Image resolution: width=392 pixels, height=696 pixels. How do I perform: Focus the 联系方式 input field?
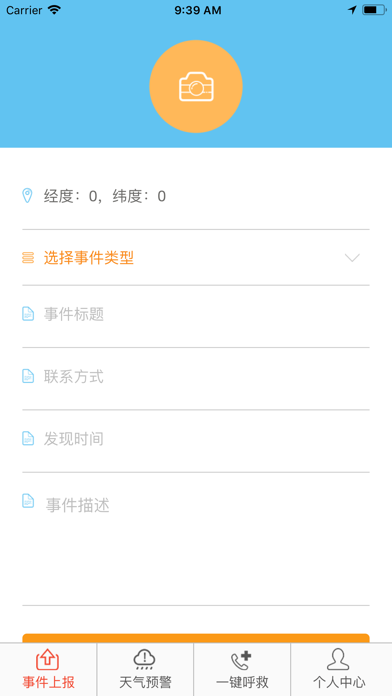[196, 376]
